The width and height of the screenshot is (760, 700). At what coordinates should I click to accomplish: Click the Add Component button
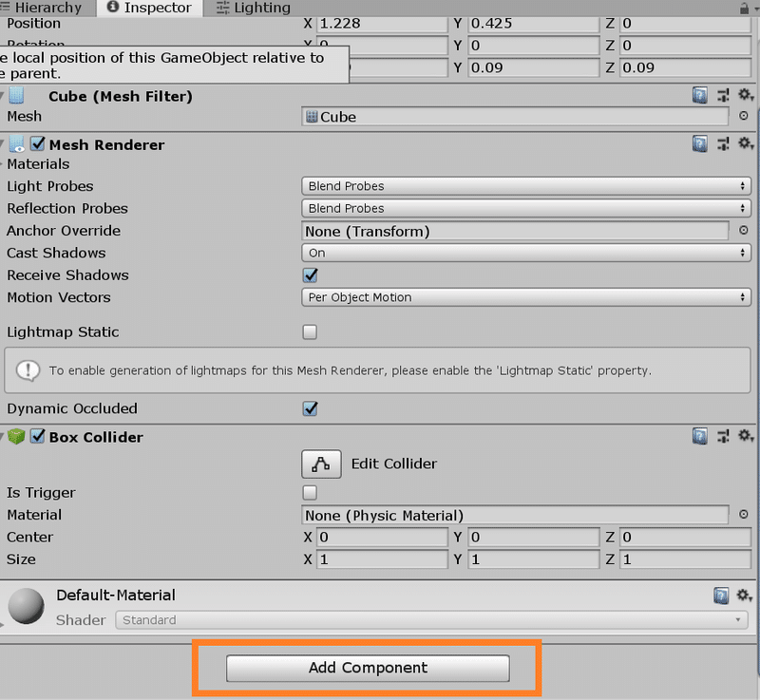click(x=368, y=668)
